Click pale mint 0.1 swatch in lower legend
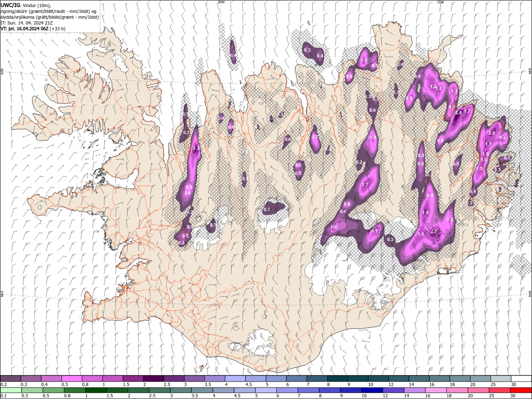Screen dimensions: 532x399 click(x=10, y=390)
